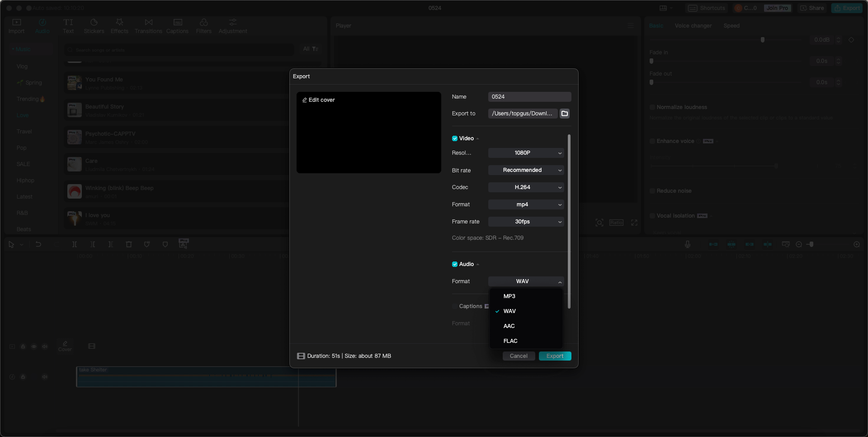This screenshot has width=868, height=437.
Task: Switch to the Speed tab
Action: point(731,26)
